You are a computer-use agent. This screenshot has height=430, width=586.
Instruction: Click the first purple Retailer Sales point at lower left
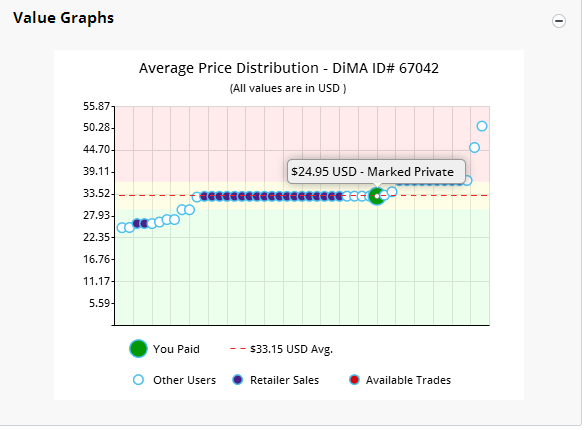[x=137, y=224]
